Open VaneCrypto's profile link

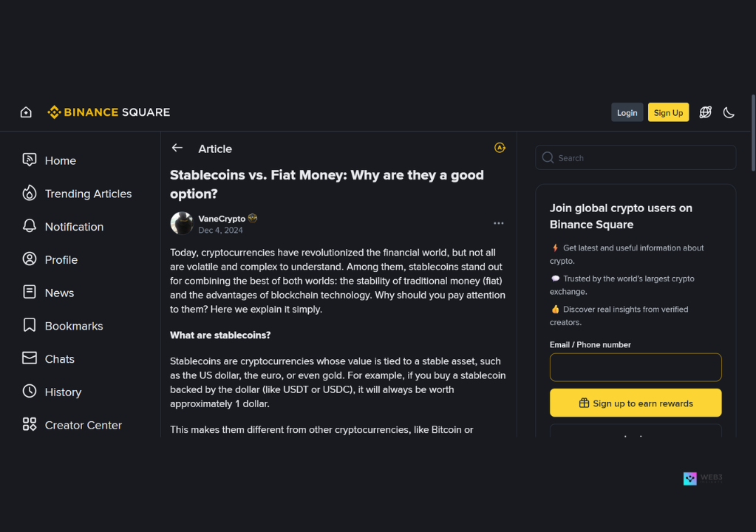(222, 218)
